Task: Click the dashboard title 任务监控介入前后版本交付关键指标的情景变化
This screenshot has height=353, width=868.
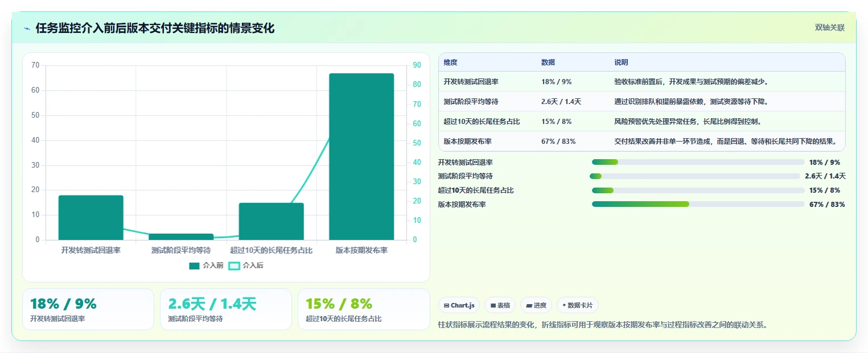Action: click(155, 28)
